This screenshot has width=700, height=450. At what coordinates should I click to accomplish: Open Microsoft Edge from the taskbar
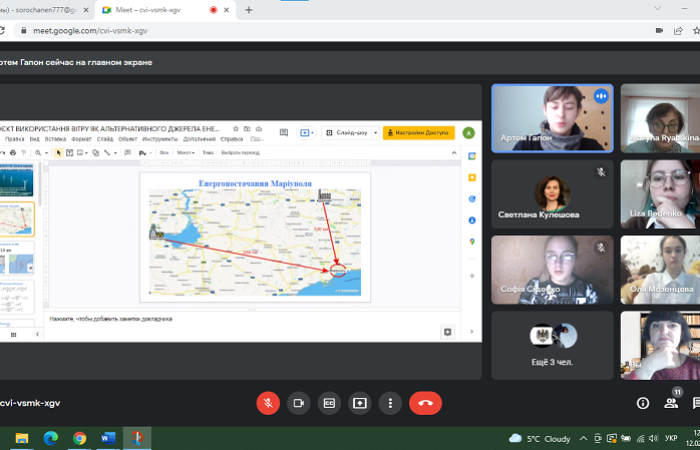click(50, 438)
